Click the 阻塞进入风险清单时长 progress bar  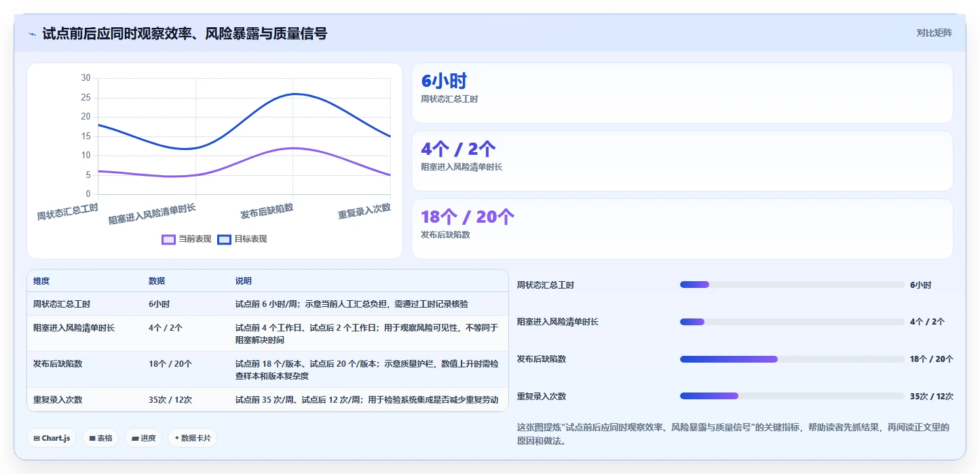[792, 322]
